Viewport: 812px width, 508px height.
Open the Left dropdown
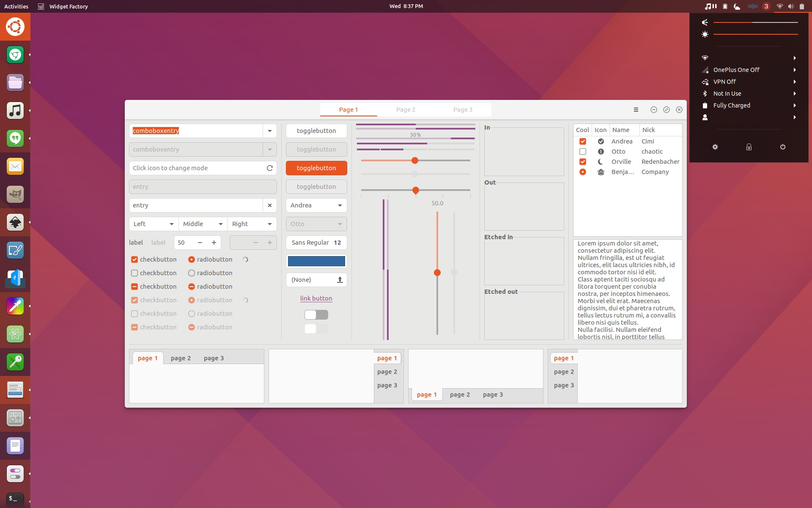[x=154, y=224]
